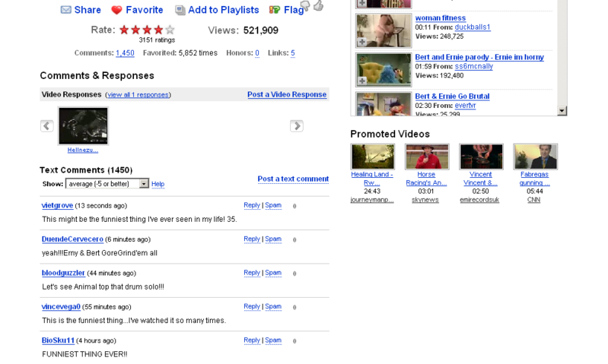
Task: Click the red Favorite heart icon
Action: [116, 10]
